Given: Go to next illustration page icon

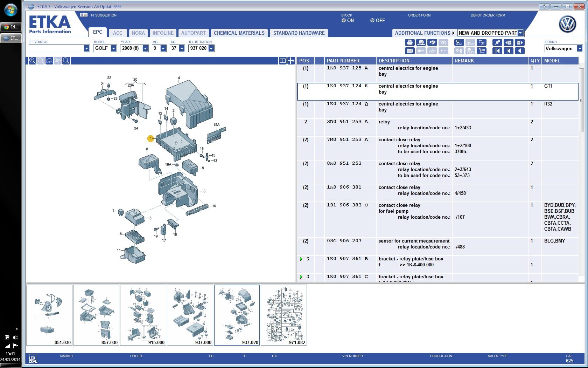Looking at the screenshot, I should pos(520,42).
